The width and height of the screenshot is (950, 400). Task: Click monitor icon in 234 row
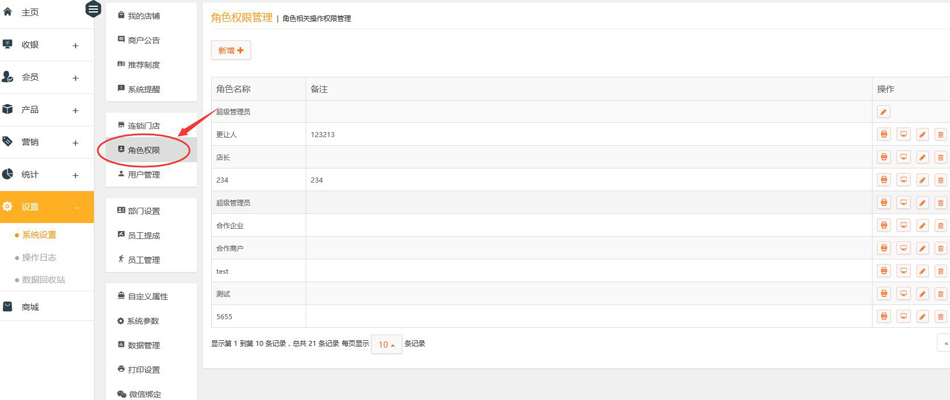903,180
